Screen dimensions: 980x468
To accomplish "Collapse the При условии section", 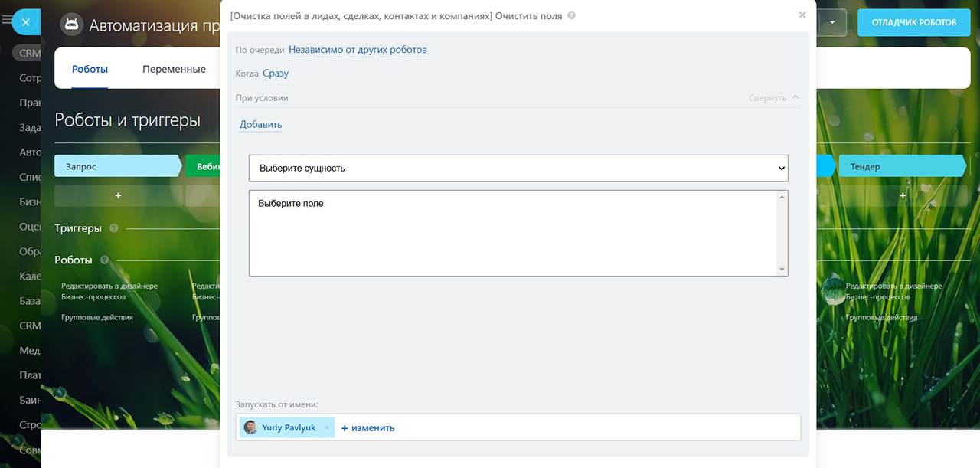I will pos(773,98).
